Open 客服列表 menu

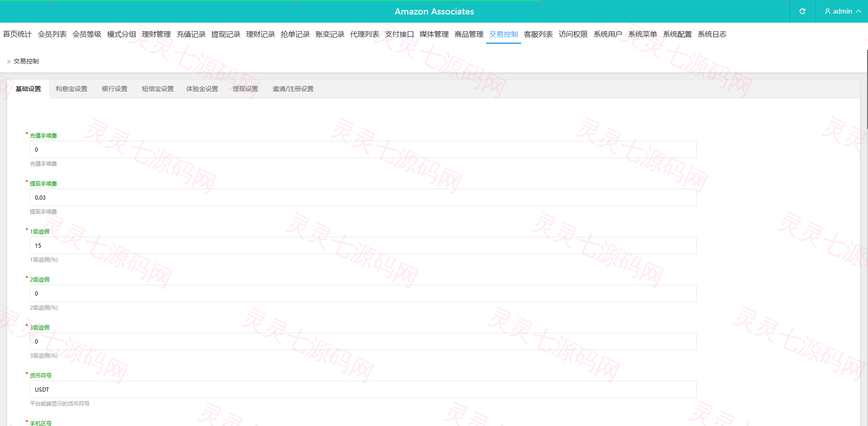pos(538,34)
